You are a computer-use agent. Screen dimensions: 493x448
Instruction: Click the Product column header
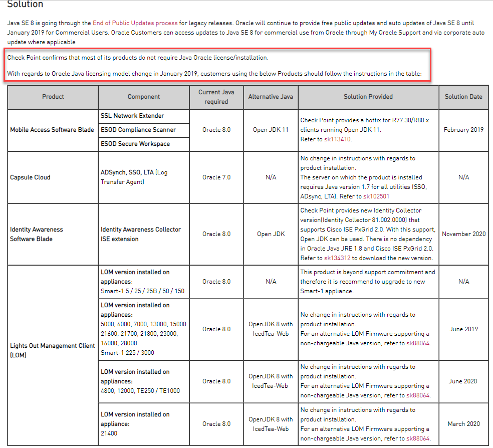pos(53,97)
